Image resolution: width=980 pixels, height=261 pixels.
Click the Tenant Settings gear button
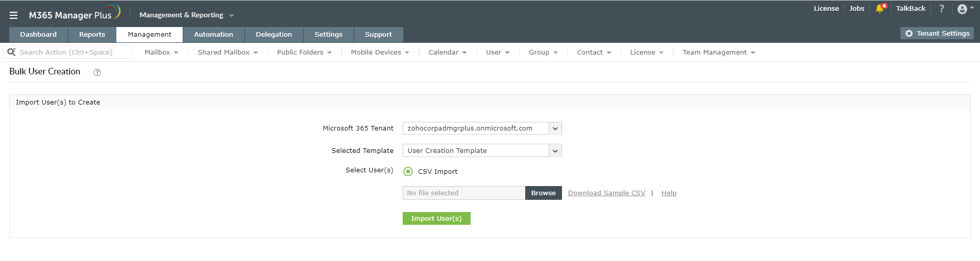(937, 34)
